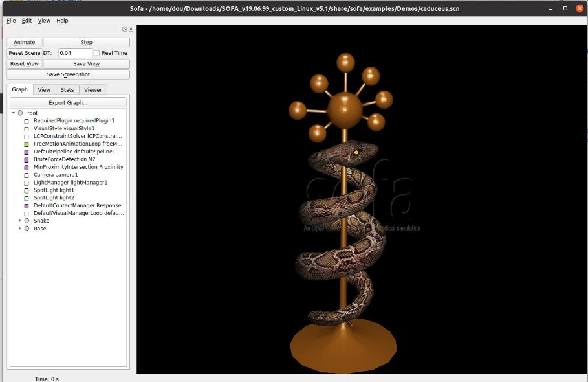Switch to the View tab in panel
The width and height of the screenshot is (588, 382).
tap(44, 90)
